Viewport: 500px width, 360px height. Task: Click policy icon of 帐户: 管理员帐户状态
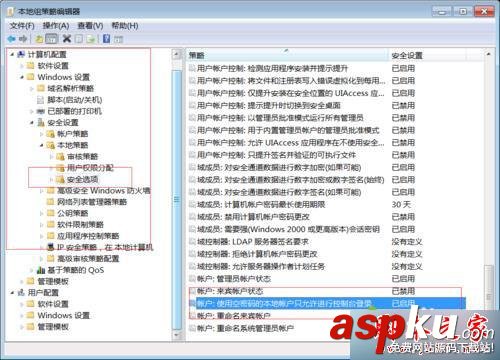pos(192,279)
